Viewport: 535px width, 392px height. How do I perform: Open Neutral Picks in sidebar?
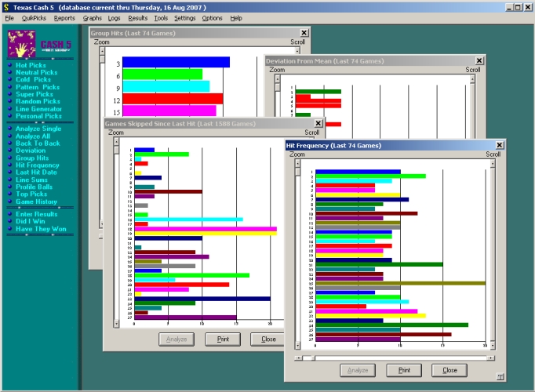[37, 72]
